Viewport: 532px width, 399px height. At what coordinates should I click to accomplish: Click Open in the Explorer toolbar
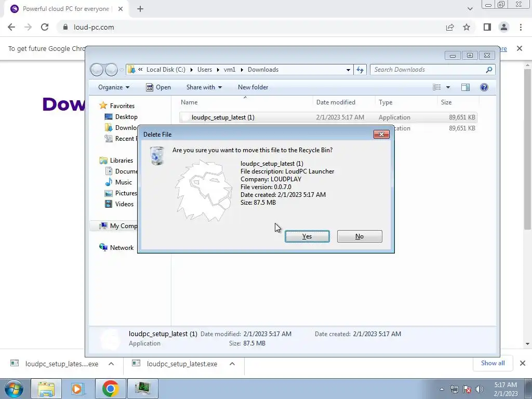[158, 87]
